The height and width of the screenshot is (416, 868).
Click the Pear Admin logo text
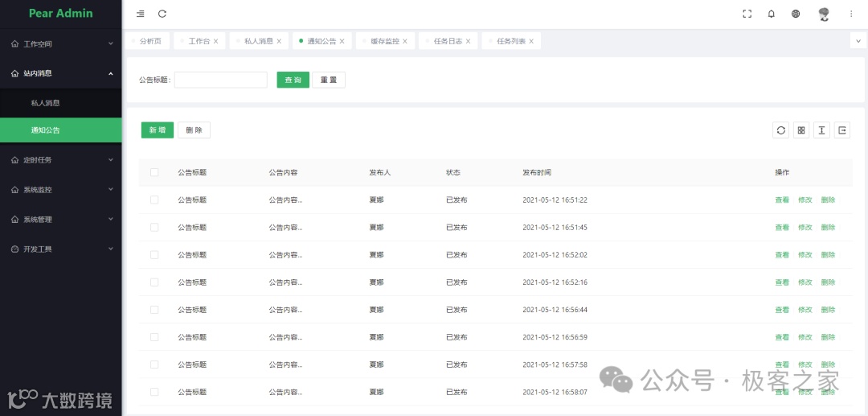[x=61, y=14]
